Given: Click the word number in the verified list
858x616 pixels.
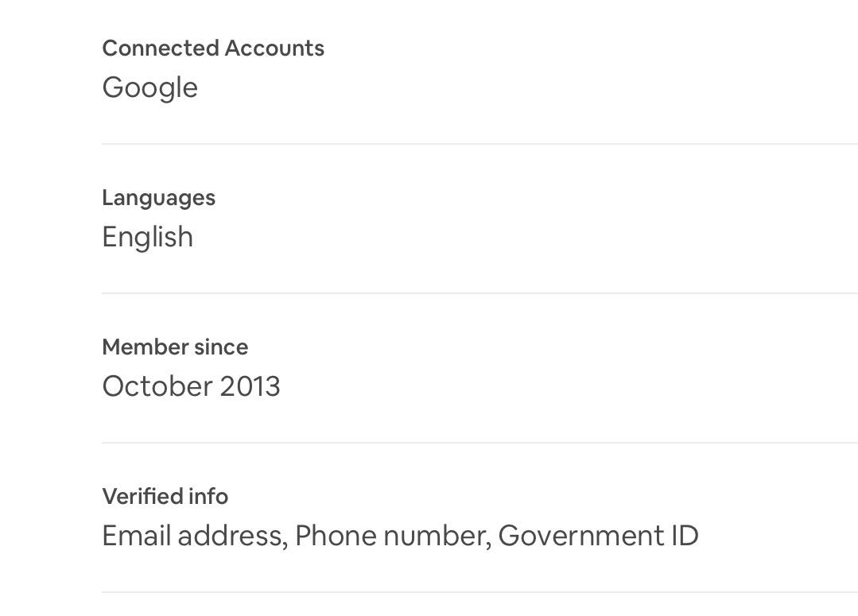Looking at the screenshot, I should [437, 536].
